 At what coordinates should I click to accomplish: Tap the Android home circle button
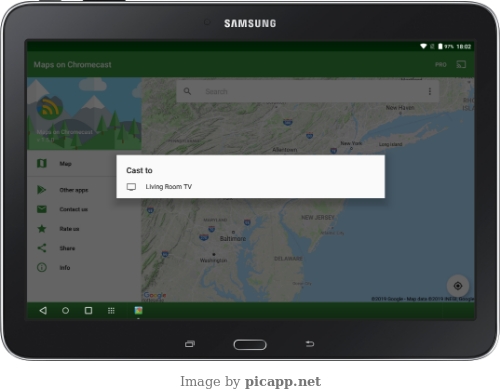pos(65,311)
